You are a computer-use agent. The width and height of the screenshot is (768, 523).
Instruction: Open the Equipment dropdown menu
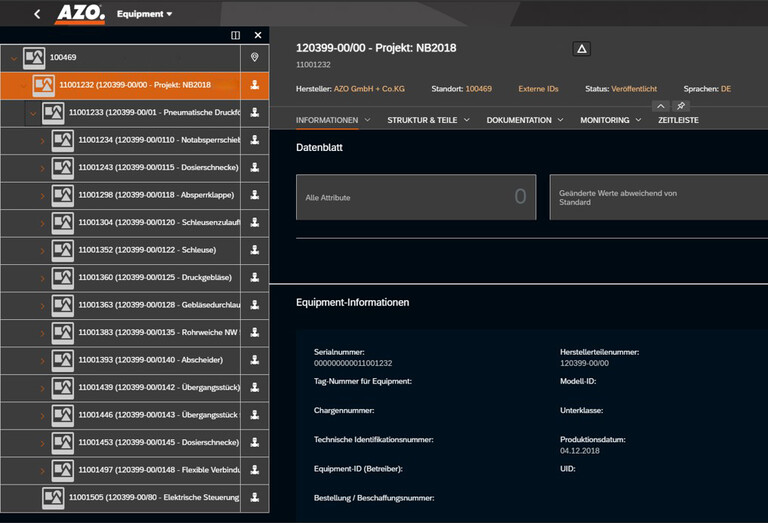point(144,14)
